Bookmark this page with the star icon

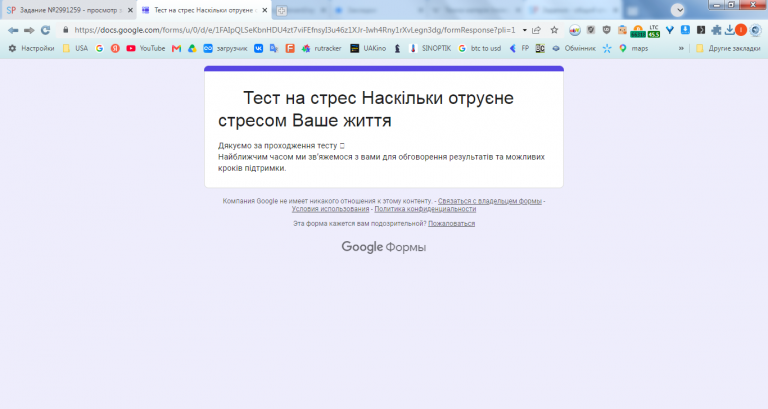point(554,30)
